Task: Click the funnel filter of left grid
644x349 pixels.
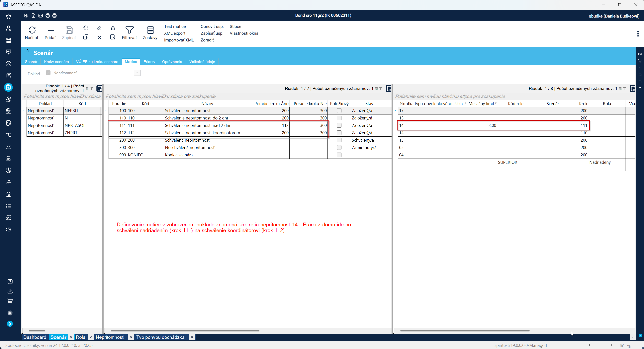Action: 91,88
